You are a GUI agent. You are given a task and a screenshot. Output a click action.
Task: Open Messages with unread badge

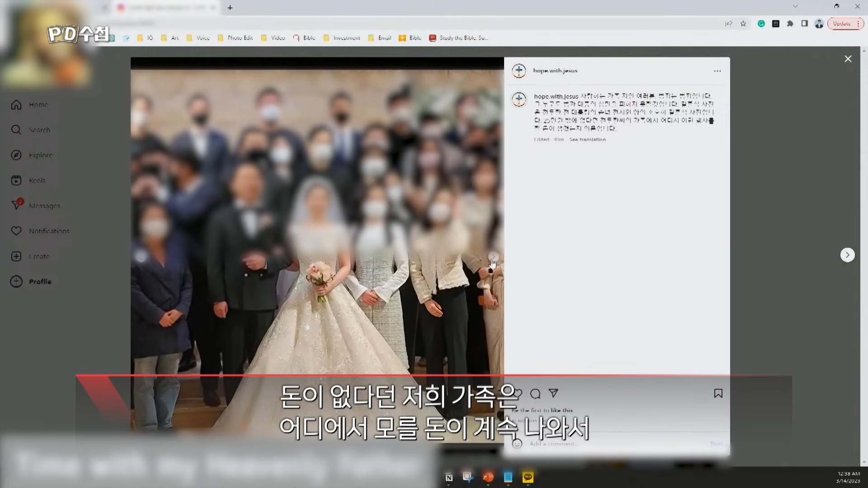[x=35, y=206]
